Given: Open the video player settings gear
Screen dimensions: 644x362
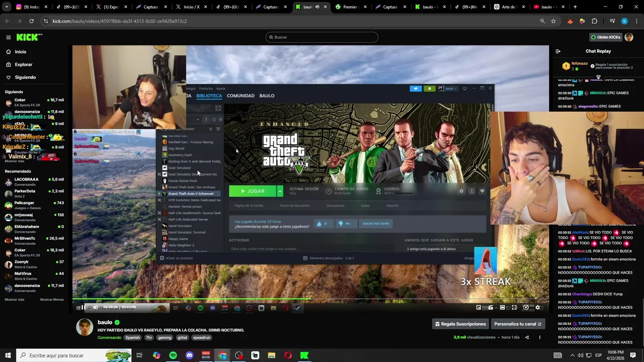Looking at the screenshot, I should (537, 307).
